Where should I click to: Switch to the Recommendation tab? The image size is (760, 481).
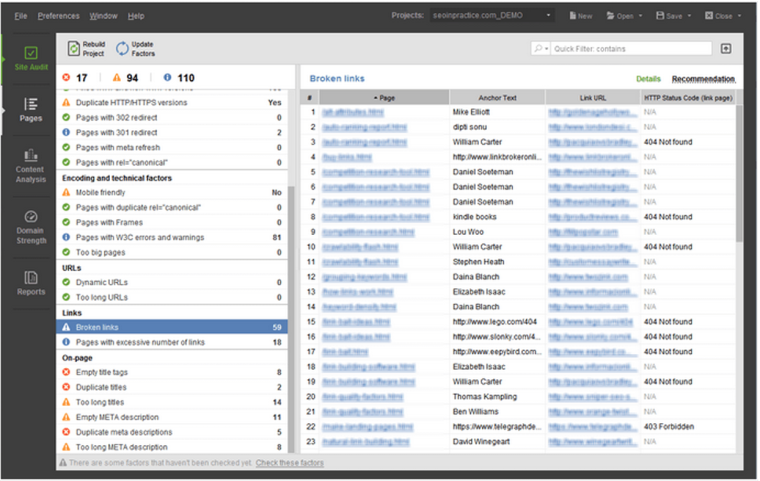click(x=703, y=78)
